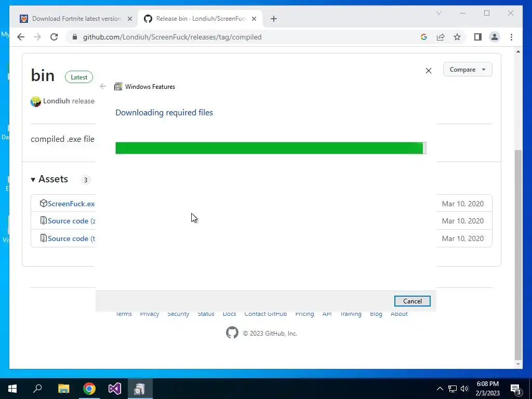
Task: Close the Download Fortnite tab
Action: [129, 19]
